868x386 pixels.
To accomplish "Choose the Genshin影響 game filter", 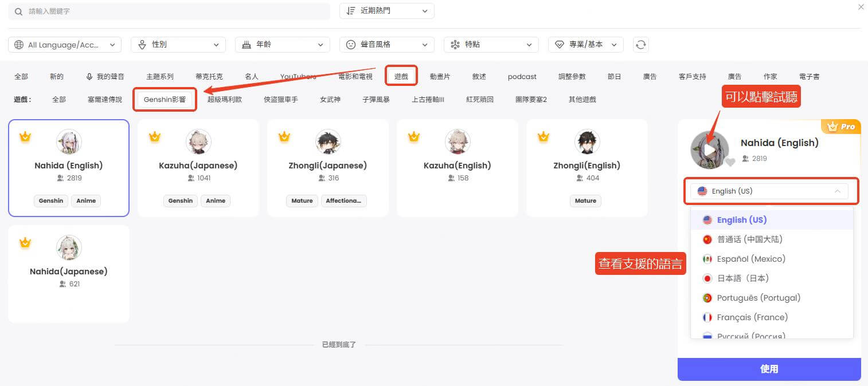I will click(x=165, y=99).
